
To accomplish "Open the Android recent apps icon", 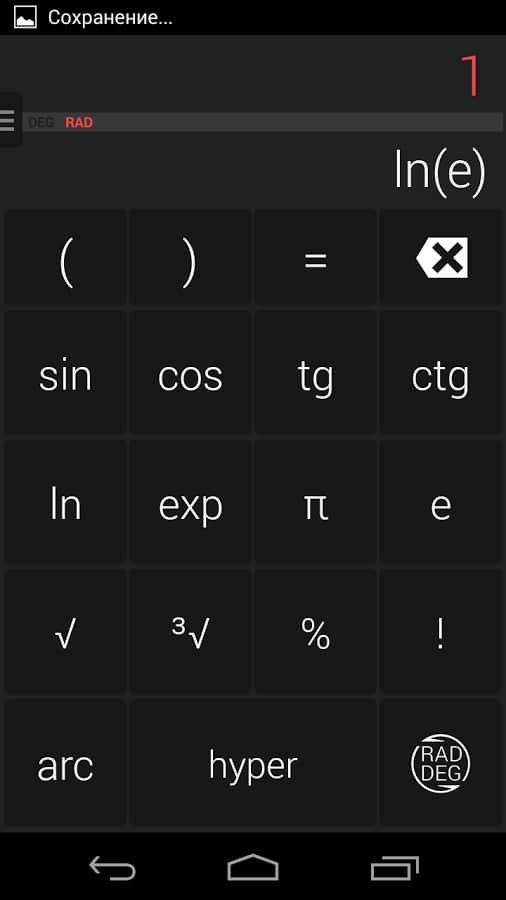I will [x=394, y=867].
